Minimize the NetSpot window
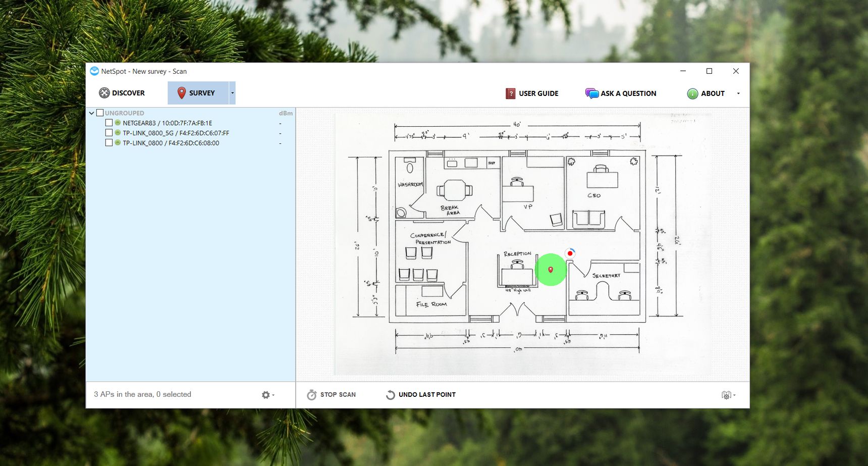The image size is (868, 466). tap(683, 71)
